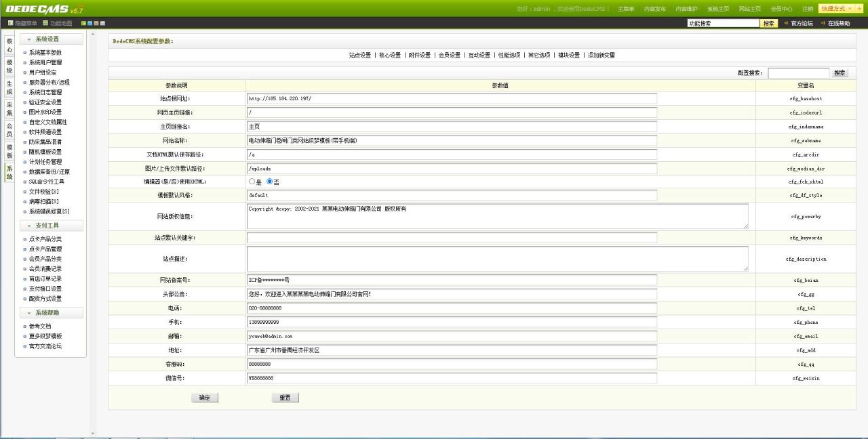Select the green skin color square
The width and height of the screenshot is (868, 439).
click(x=83, y=23)
